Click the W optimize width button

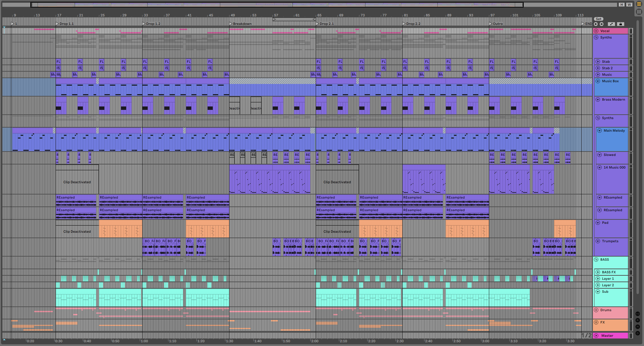point(629,4)
